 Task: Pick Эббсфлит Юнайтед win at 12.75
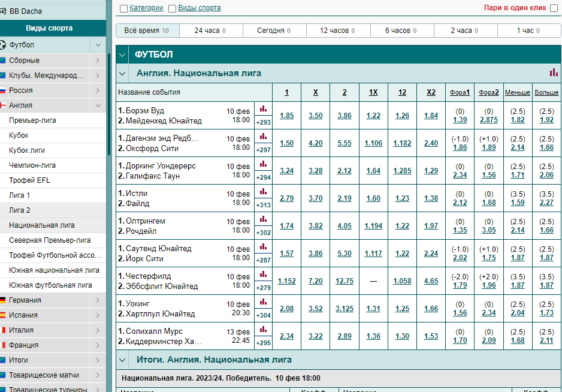click(345, 281)
